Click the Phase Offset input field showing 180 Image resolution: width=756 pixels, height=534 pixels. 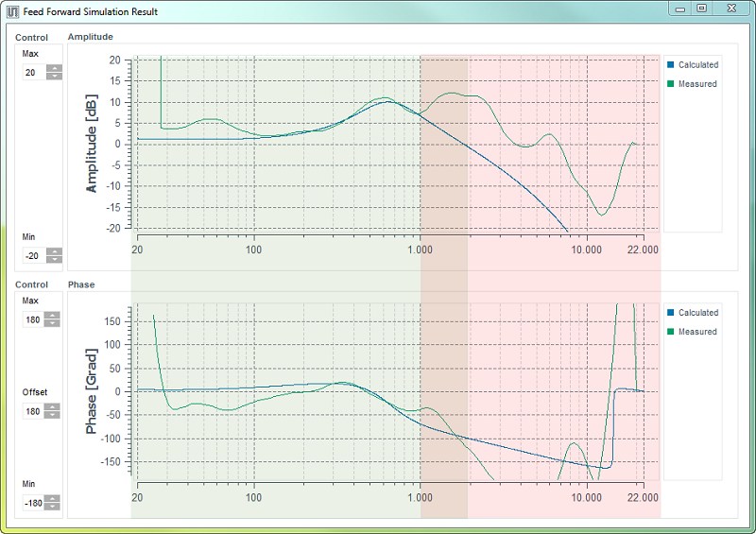(x=33, y=411)
